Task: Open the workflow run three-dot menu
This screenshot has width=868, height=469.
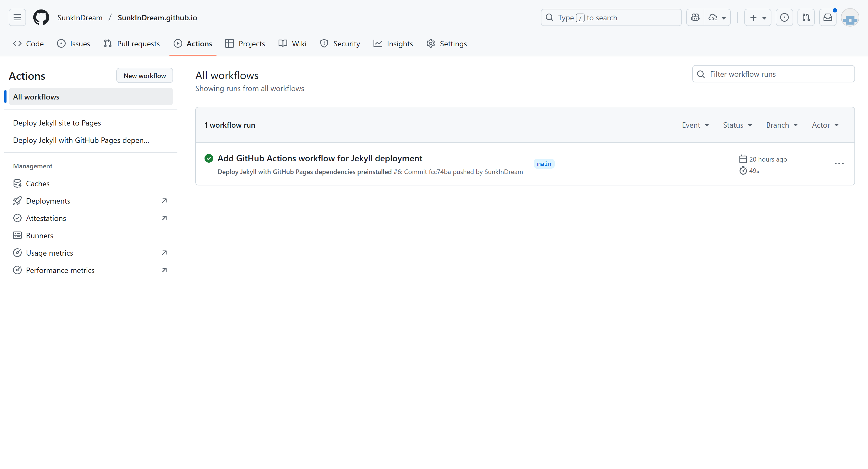Action: (x=839, y=164)
